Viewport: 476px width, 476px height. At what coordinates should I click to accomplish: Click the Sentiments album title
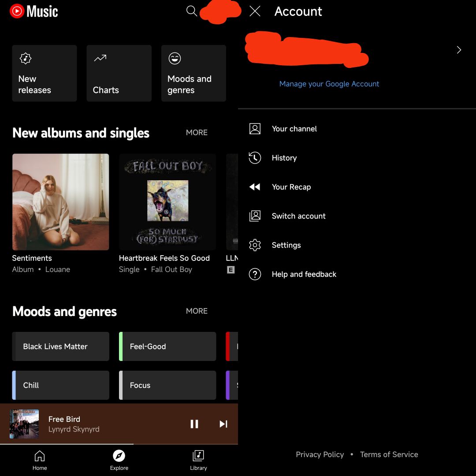point(32,258)
